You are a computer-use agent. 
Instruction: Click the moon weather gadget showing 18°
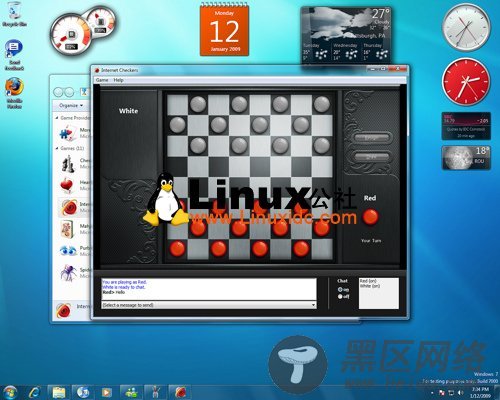point(466,158)
